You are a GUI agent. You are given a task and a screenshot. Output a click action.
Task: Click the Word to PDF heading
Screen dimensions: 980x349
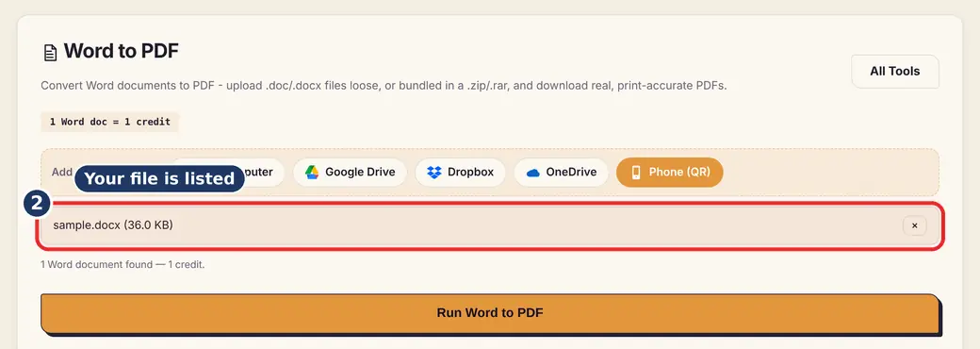pos(122,51)
